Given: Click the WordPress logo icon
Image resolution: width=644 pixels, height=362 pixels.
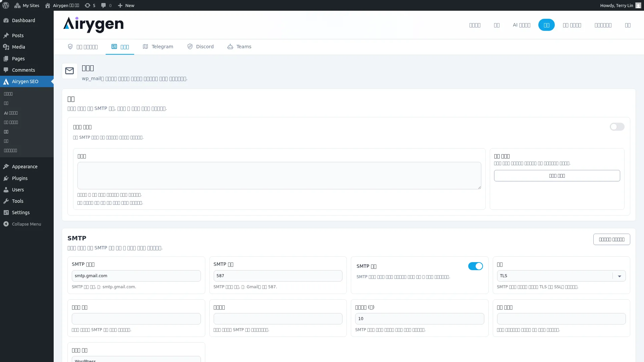Looking at the screenshot, I should pyautogui.click(x=6, y=5).
